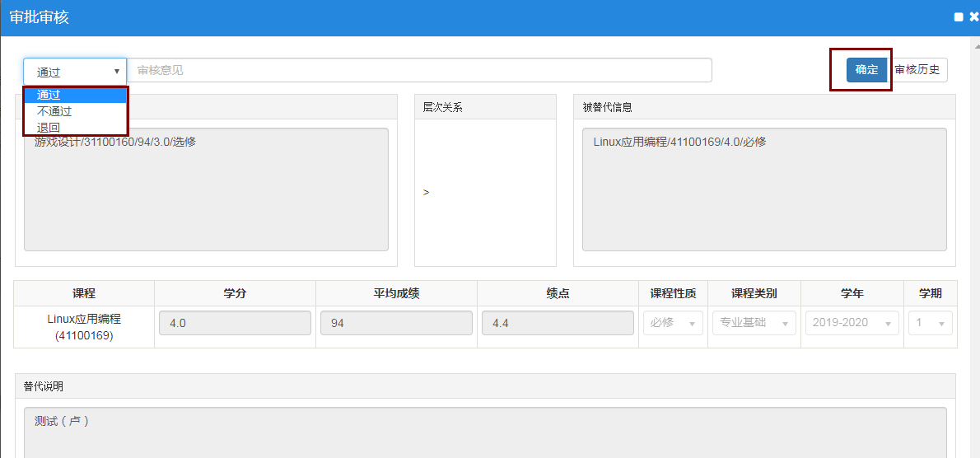The height and width of the screenshot is (458, 980).
Task: Click the 被替代信息 Linux应用编程 text area
Action: 763,189
